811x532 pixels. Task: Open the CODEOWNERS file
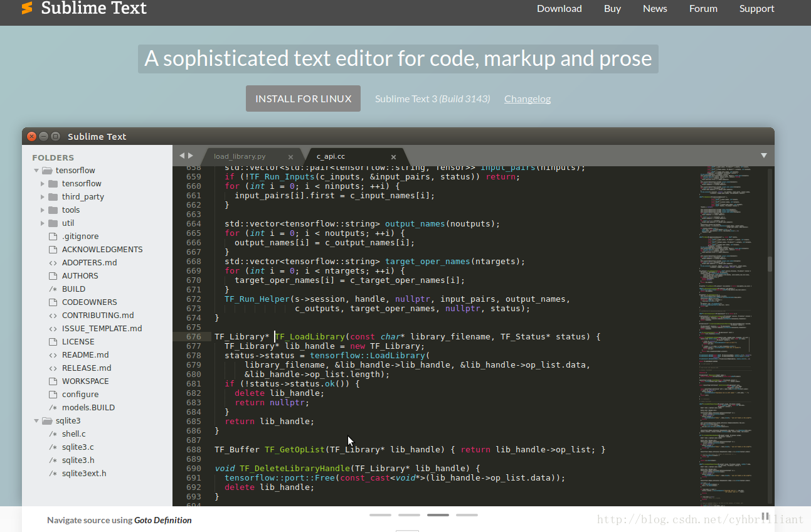point(90,302)
